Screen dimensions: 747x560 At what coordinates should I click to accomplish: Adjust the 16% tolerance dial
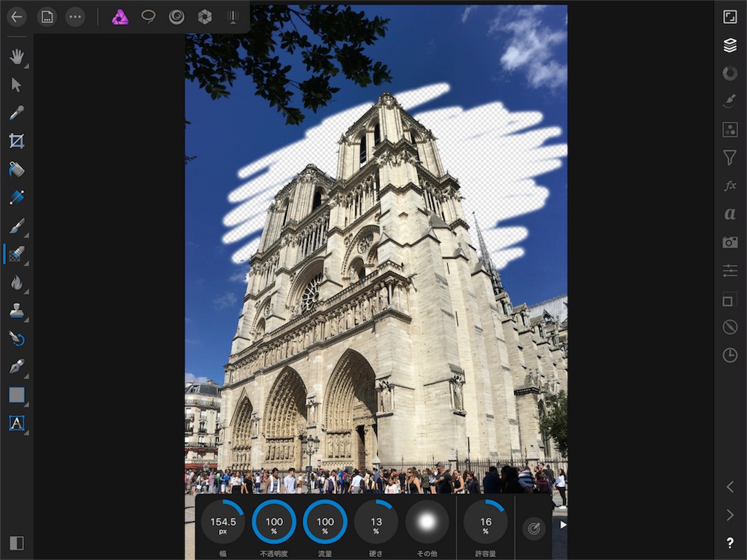click(485, 522)
